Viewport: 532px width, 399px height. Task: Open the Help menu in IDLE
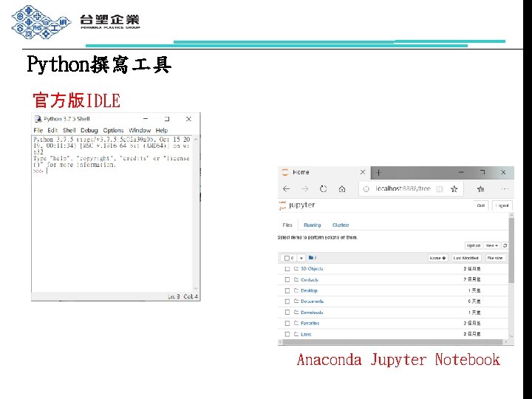[162, 130]
